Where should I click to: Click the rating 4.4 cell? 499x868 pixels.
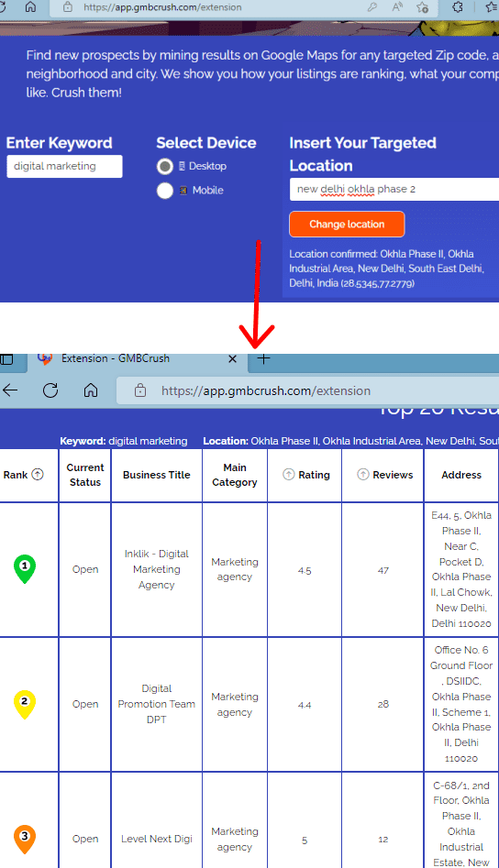[x=305, y=705]
